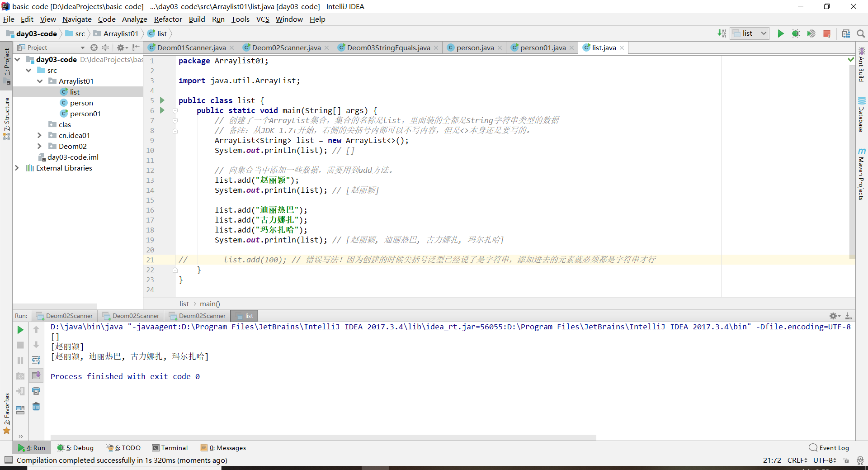868x470 pixels.
Task: Open Project Structure from the top toolbar
Action: [846, 33]
